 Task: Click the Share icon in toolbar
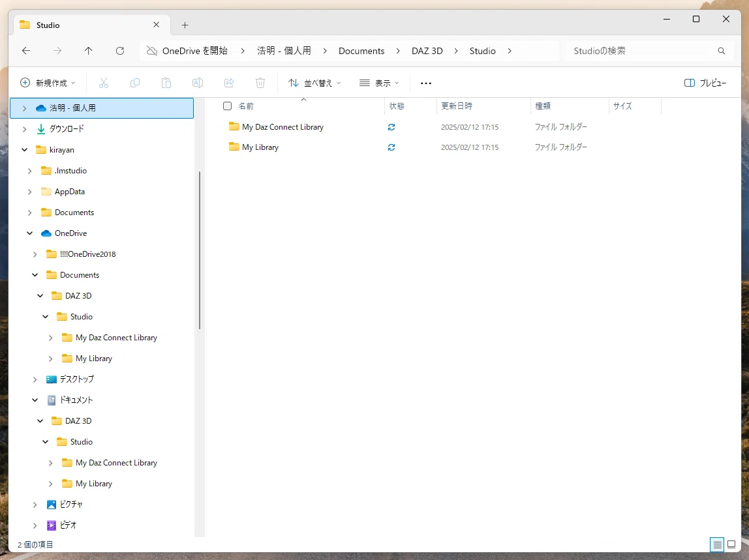(229, 83)
